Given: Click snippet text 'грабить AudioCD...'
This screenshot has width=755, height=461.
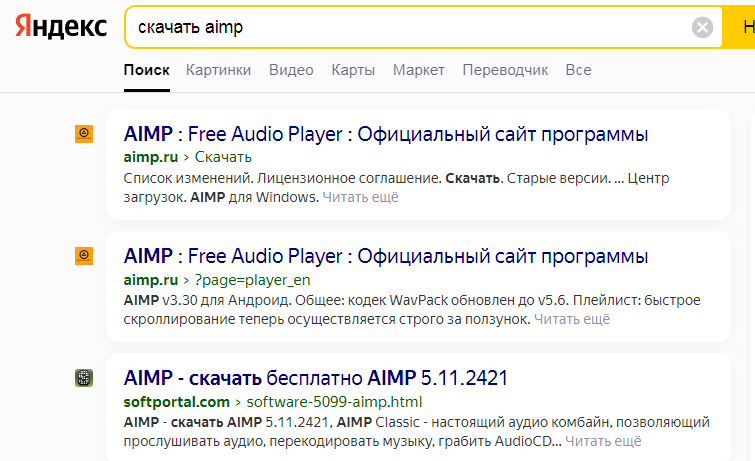Looking at the screenshot, I should (498, 441).
